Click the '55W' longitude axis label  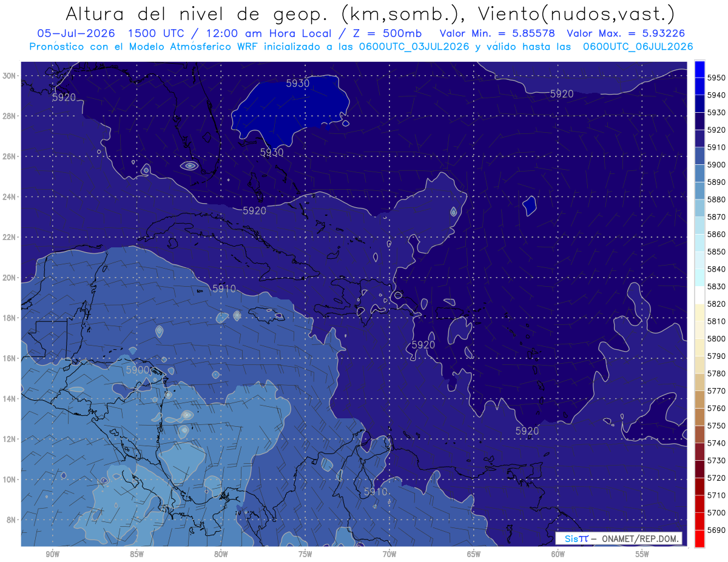[x=642, y=554]
